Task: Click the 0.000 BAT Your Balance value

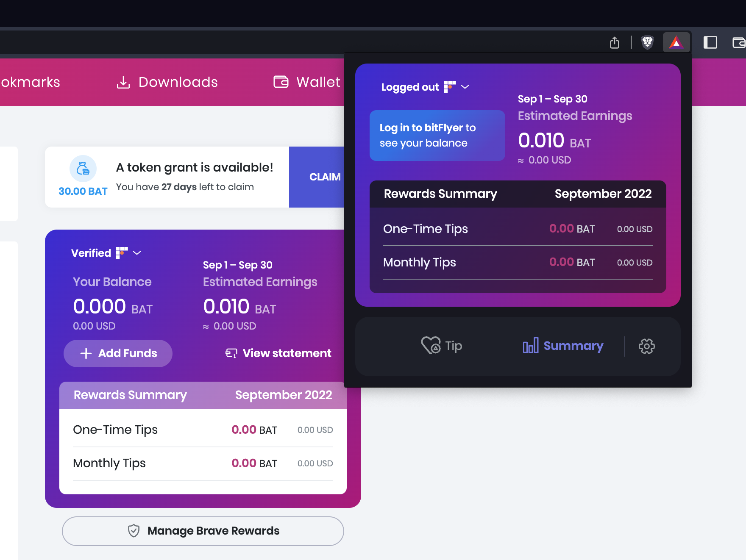Action: [113, 307]
